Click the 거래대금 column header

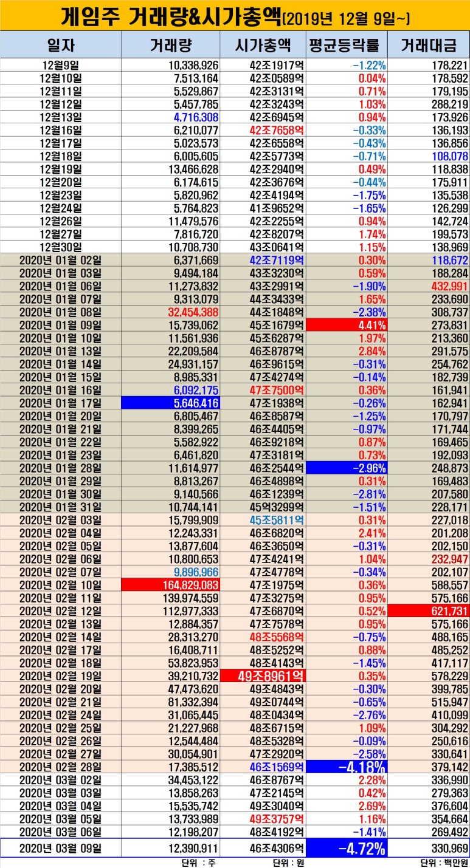click(429, 46)
